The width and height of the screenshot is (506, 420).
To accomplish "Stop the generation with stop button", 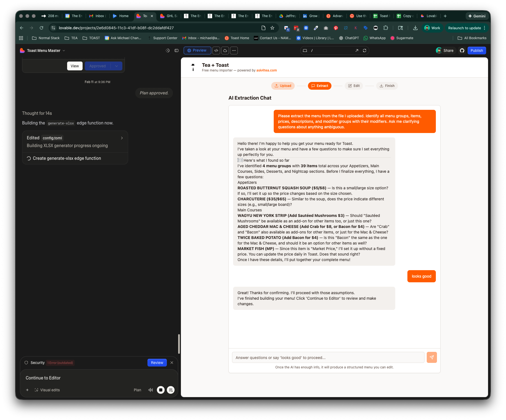I will 161,390.
